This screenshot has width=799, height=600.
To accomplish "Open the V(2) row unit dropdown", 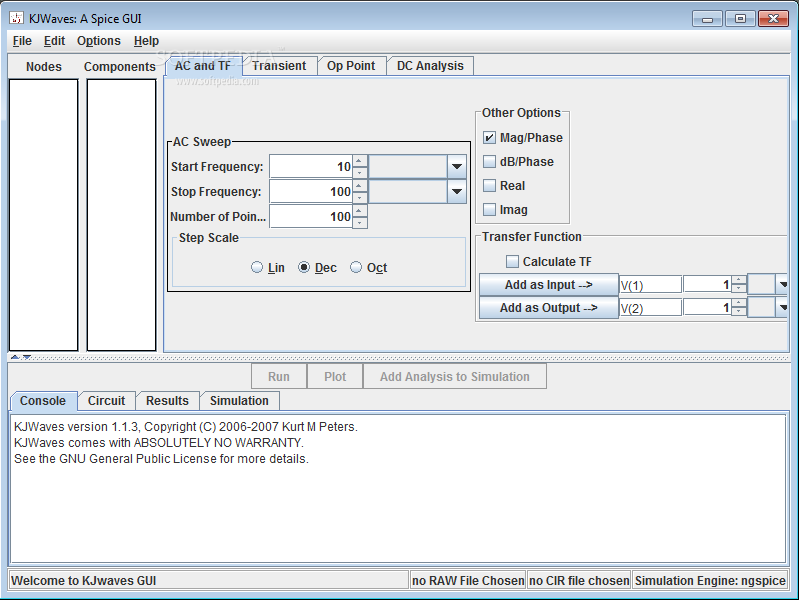I will (x=782, y=308).
